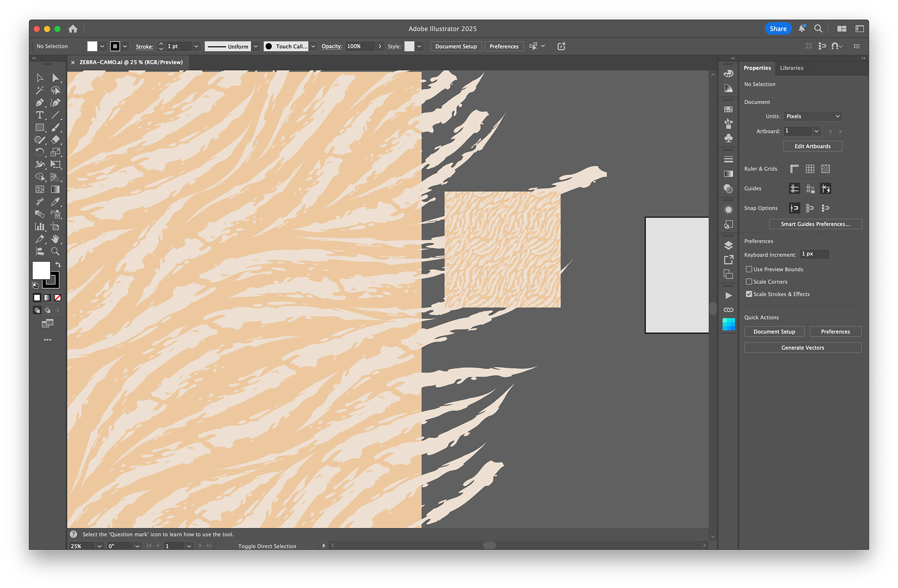Viewport: 898px width, 588px height.
Task: Select the Pen tool
Action: pos(40,102)
